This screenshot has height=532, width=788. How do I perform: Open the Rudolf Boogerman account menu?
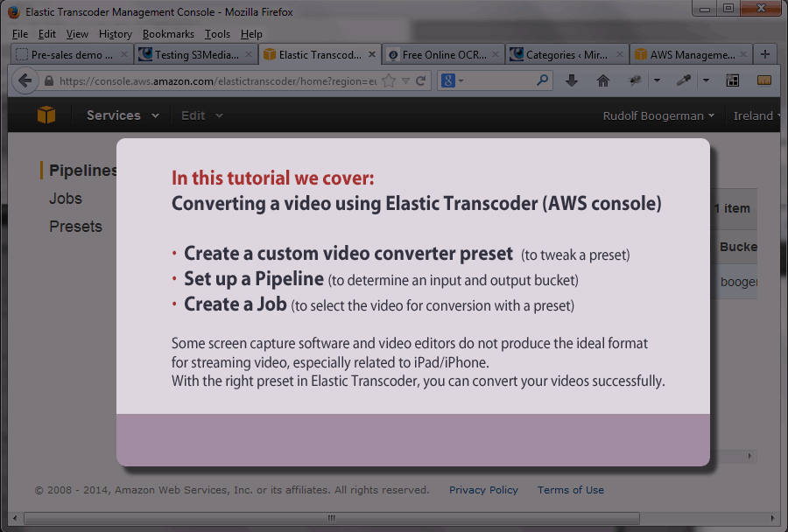(x=658, y=115)
